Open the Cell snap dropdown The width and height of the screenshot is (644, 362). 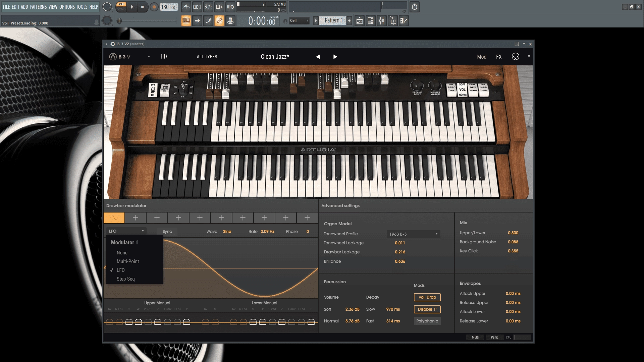click(x=299, y=21)
